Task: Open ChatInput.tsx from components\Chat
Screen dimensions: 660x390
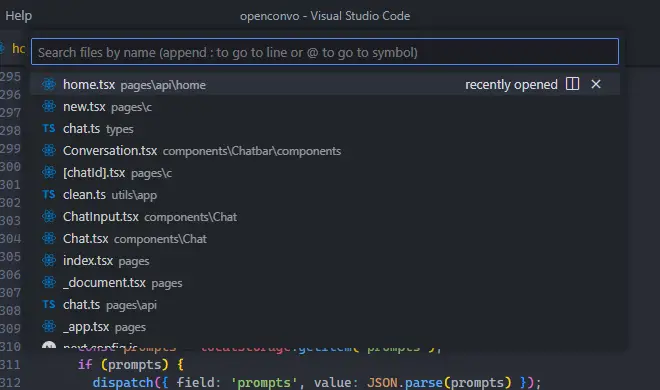Action: click(325, 216)
